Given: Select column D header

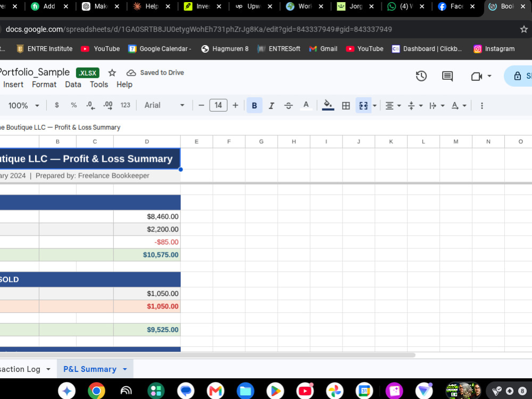Looking at the screenshot, I should (147, 142).
